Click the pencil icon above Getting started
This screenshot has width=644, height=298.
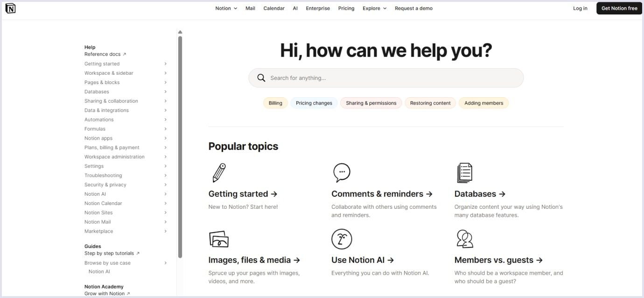coord(219,173)
